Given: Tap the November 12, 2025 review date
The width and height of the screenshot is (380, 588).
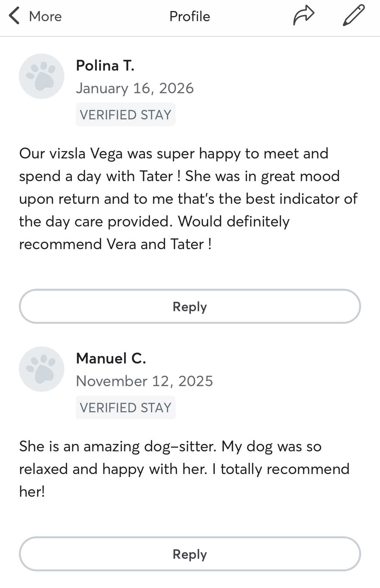Looking at the screenshot, I should point(144,381).
